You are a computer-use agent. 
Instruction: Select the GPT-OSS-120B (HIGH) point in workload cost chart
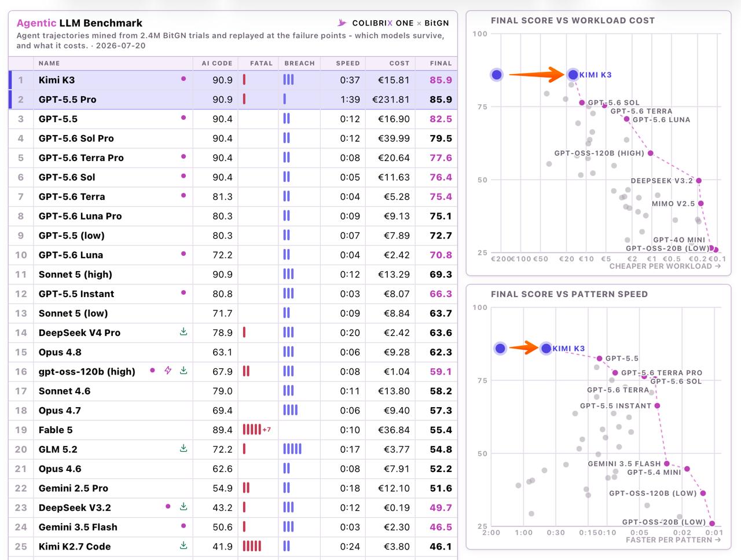coord(651,153)
